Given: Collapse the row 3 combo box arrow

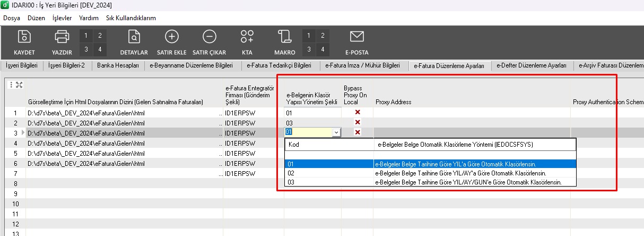Looking at the screenshot, I should (335, 132).
